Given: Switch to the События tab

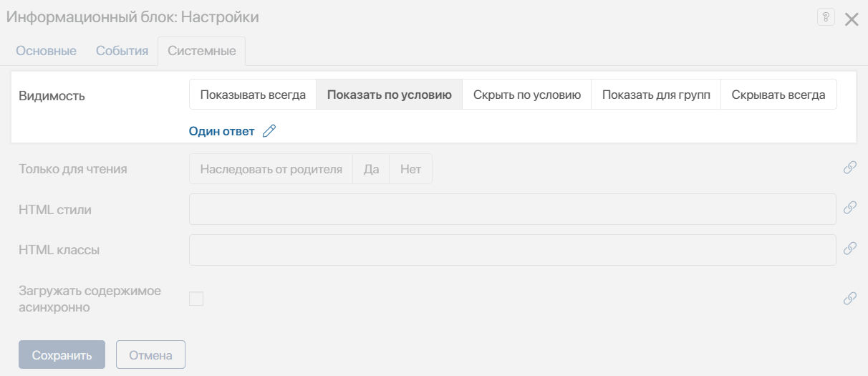Looking at the screenshot, I should 122,51.
